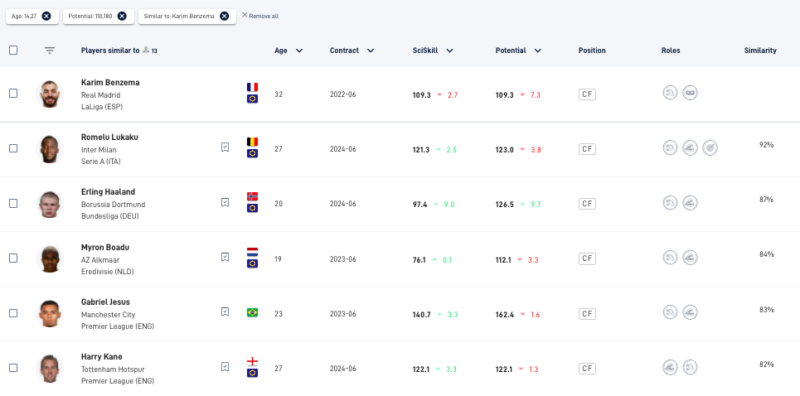
Task: Click second role icon for Karim Benzema
Action: point(690,93)
